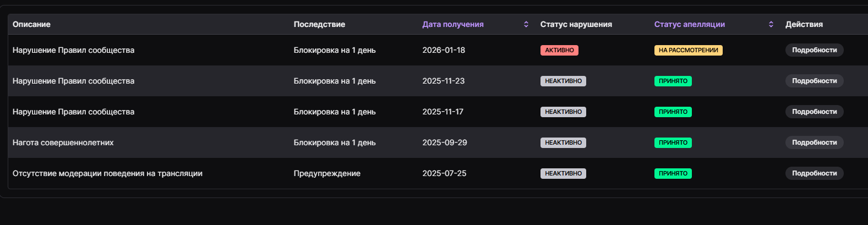Click the "Последствие" column header
The width and height of the screenshot is (868, 225).
pos(319,24)
